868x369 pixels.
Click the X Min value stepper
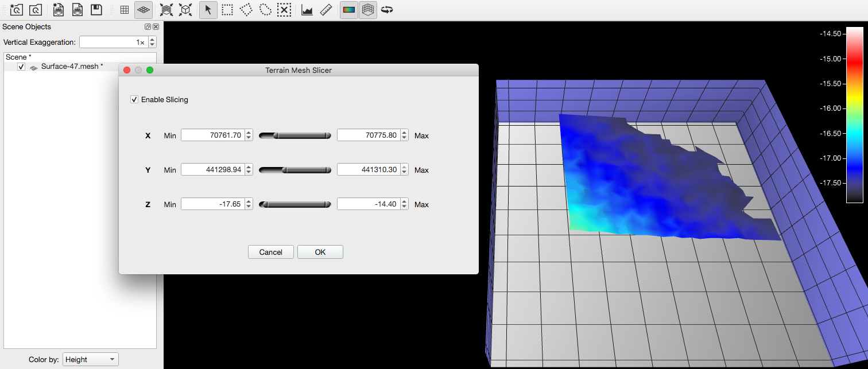[249, 135]
